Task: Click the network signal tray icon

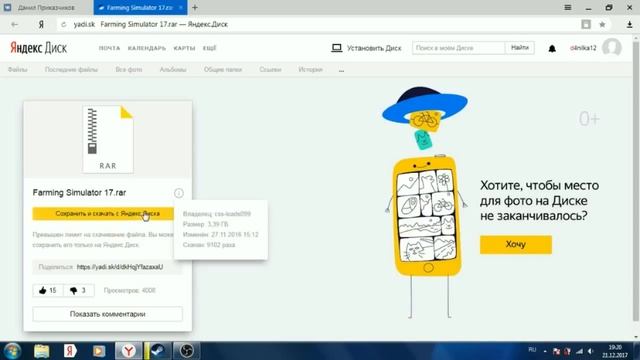Action: coord(579,351)
